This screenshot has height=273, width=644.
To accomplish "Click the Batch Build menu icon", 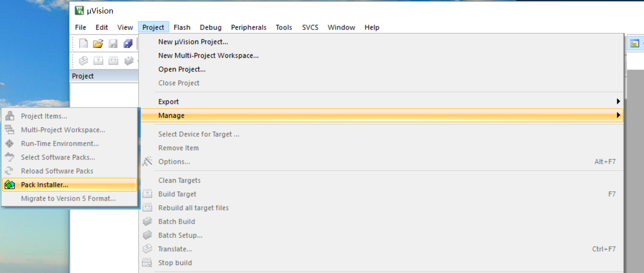I will [147, 222].
